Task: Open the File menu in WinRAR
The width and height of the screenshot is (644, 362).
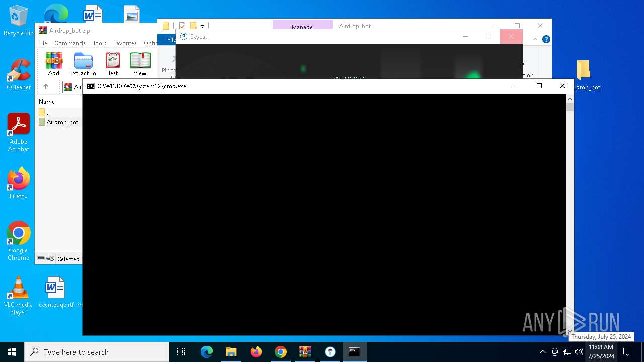Action: click(x=43, y=43)
